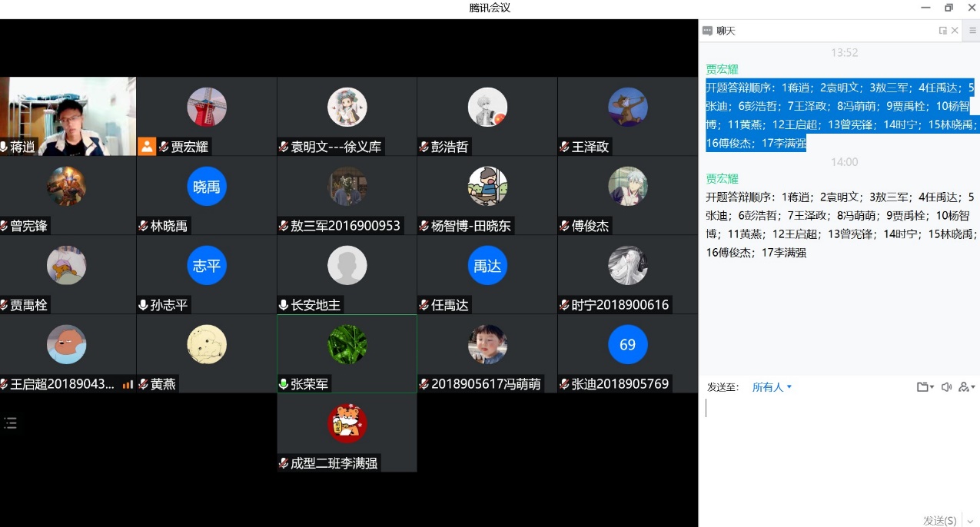The width and height of the screenshot is (980, 527).
Task: Select the 任禹达 participant tile
Action: (x=487, y=274)
